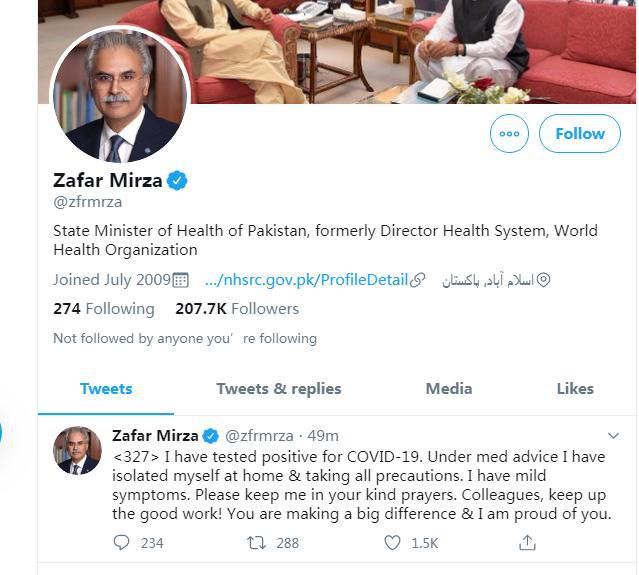Click the reply icon on the tweet
Screen dimensions: 639x575
pos(122,543)
